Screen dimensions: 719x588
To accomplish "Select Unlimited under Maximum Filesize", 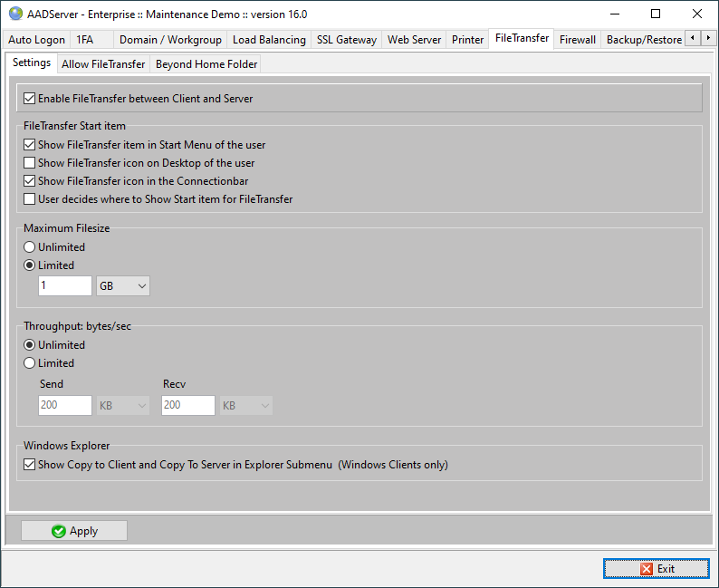I will pos(30,247).
